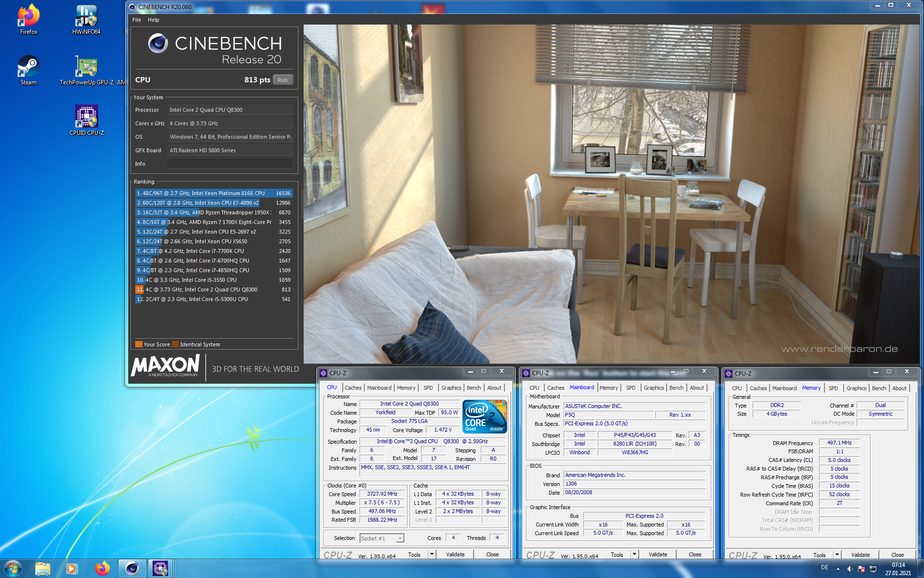Click the DRAM Frequency value 497.1 MHz

pyautogui.click(x=839, y=443)
